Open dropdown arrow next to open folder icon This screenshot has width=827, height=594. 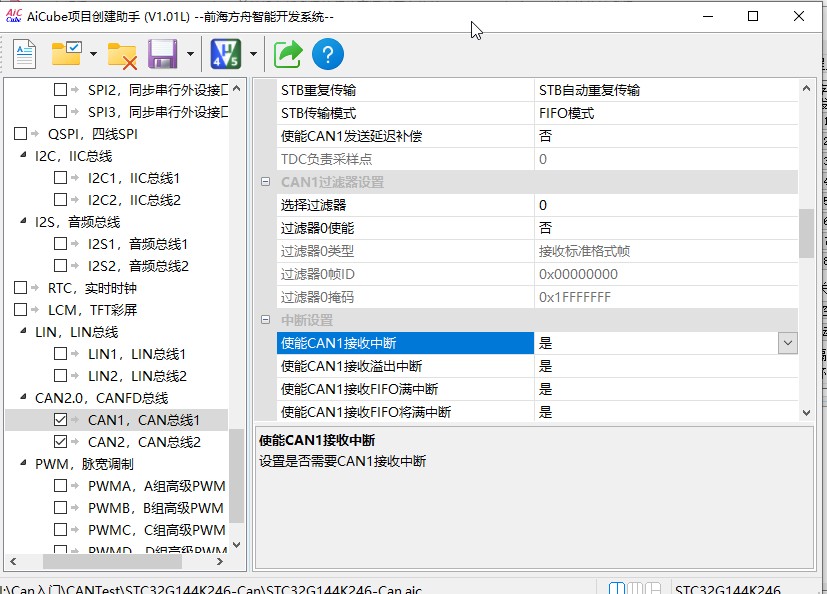pos(93,54)
